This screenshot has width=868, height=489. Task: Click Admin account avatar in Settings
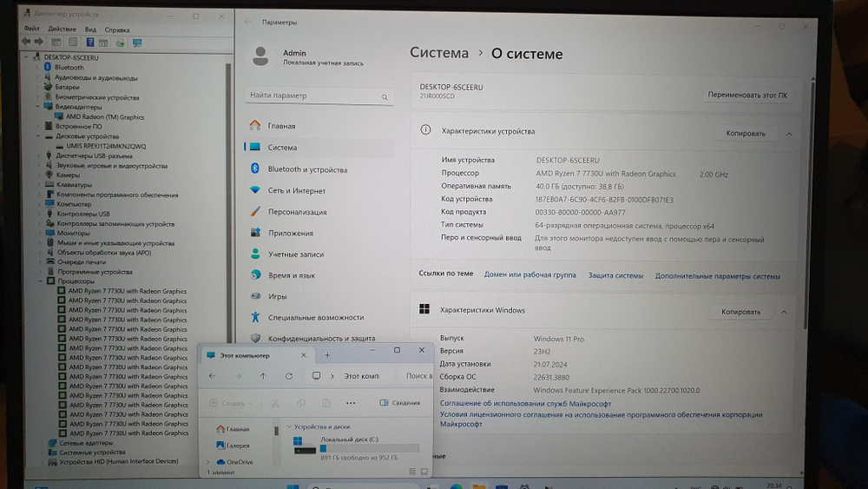tap(260, 56)
